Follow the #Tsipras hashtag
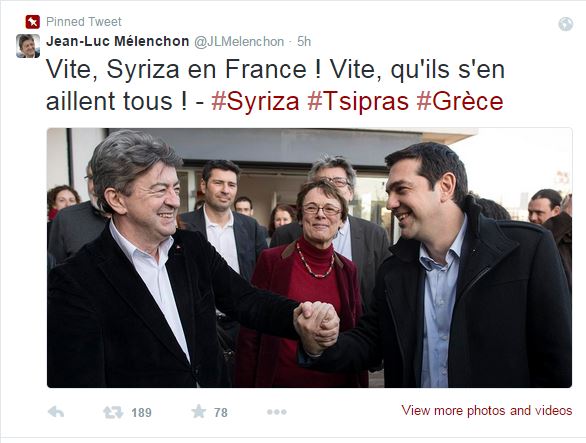 pos(358,101)
